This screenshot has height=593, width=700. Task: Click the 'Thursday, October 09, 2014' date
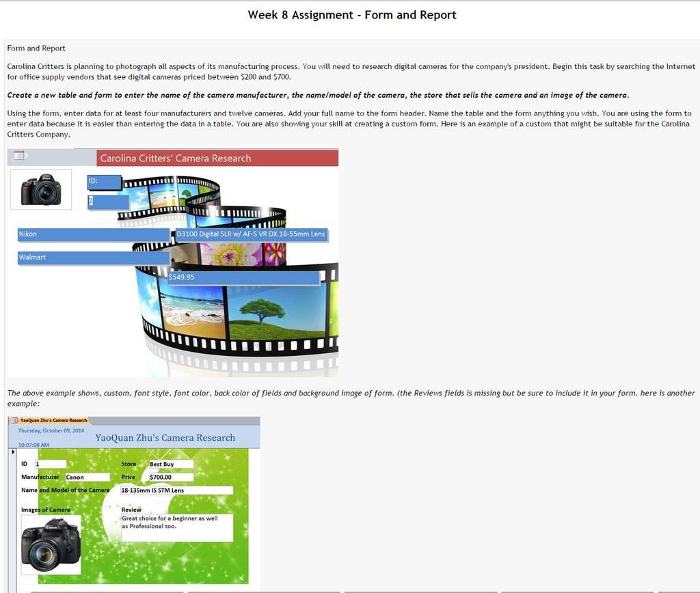tap(51, 430)
